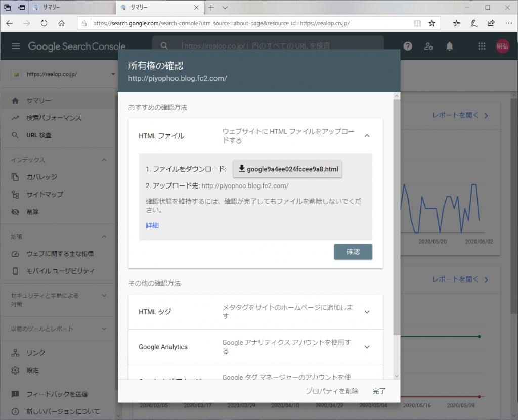
Task: Collapse the HTML ファイル verification method
Action: point(367,136)
